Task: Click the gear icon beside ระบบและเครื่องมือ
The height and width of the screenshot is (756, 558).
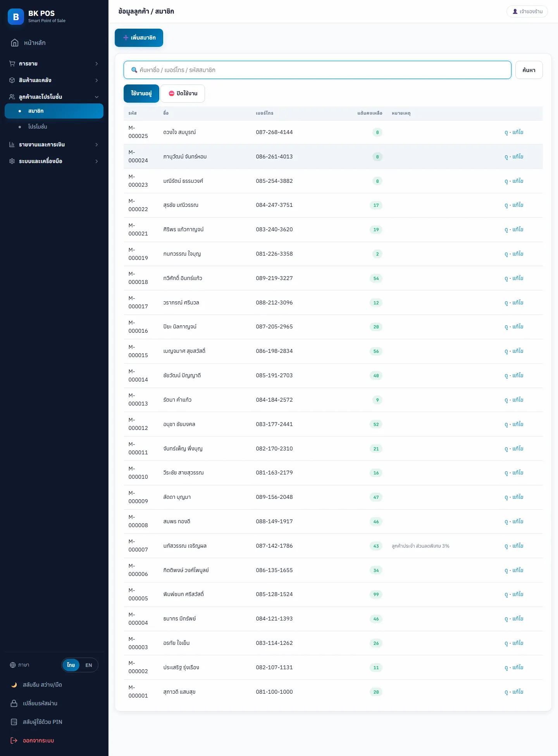Action: pyautogui.click(x=12, y=161)
